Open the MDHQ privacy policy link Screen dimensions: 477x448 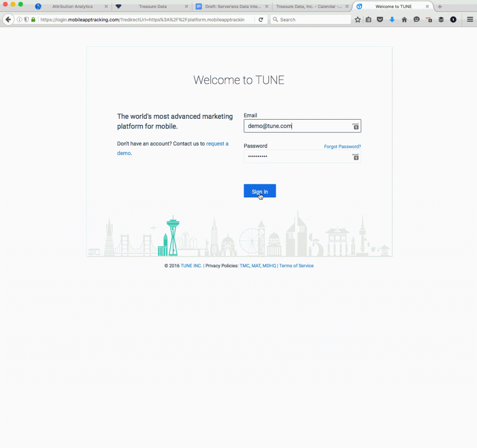[269, 266]
